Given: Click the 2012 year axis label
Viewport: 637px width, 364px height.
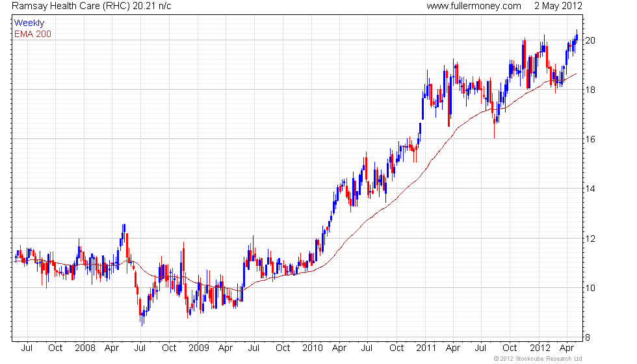Looking at the screenshot, I should [540, 348].
